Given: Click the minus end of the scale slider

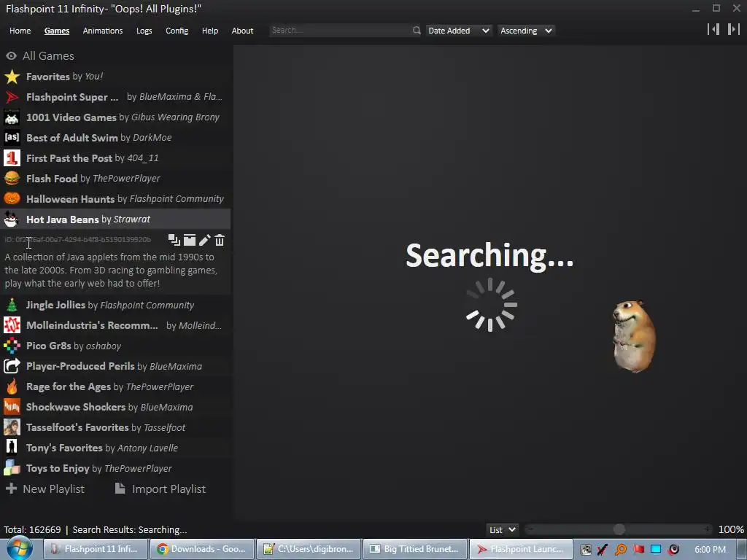Looking at the screenshot, I should tap(530, 529).
